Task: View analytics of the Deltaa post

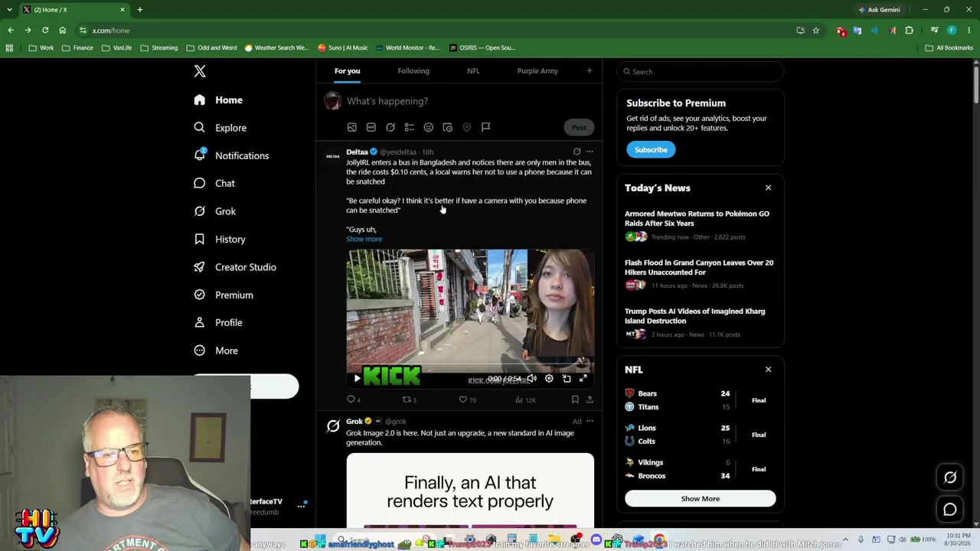Action: (x=525, y=399)
